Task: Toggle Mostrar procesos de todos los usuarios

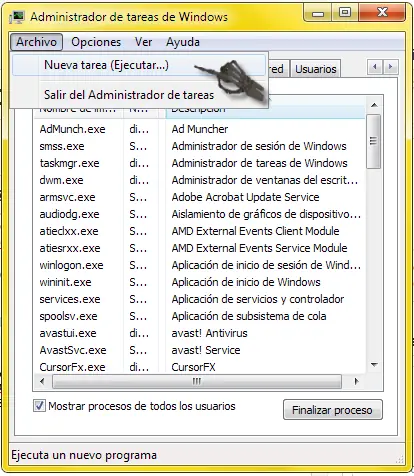Action: pos(39,406)
